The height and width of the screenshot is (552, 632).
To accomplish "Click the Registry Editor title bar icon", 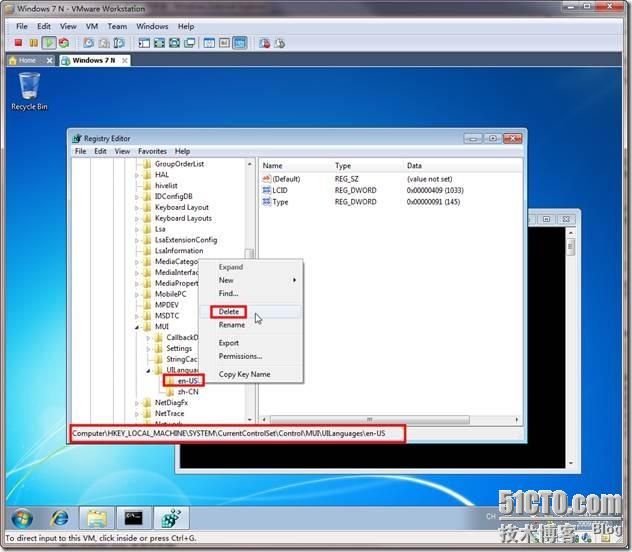I will 77,139.
